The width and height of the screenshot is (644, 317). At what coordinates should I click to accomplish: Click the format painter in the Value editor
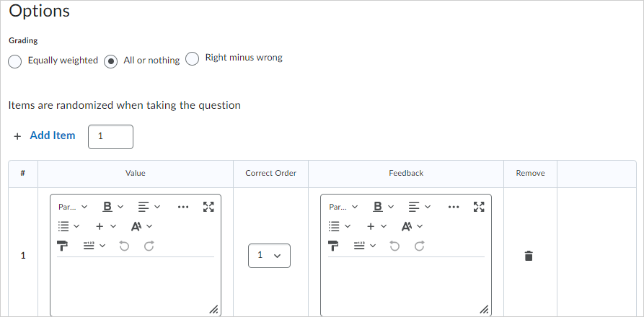(x=63, y=246)
